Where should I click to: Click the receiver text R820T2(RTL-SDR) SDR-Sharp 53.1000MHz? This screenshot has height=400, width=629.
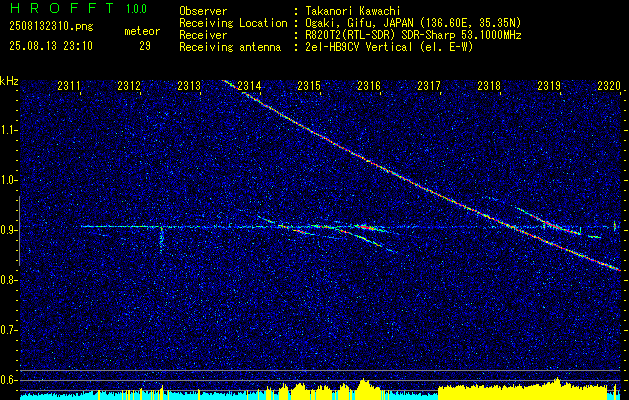413,35
